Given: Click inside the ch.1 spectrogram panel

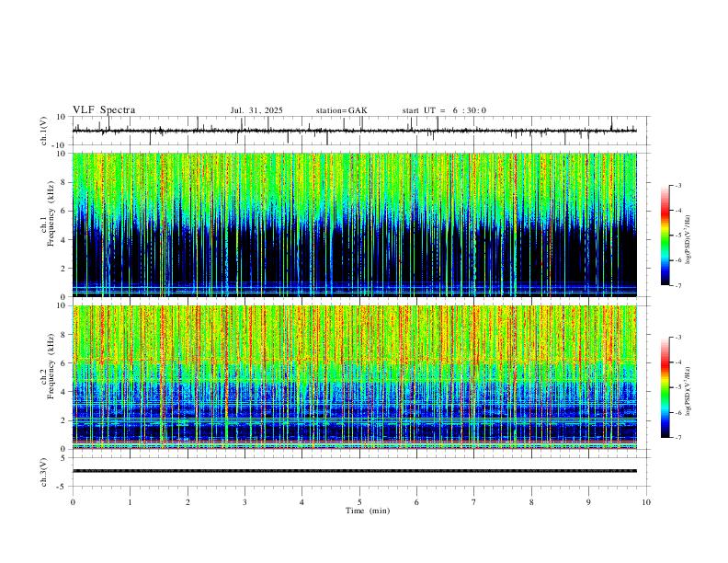Looking at the screenshot, I should click(x=354, y=224).
